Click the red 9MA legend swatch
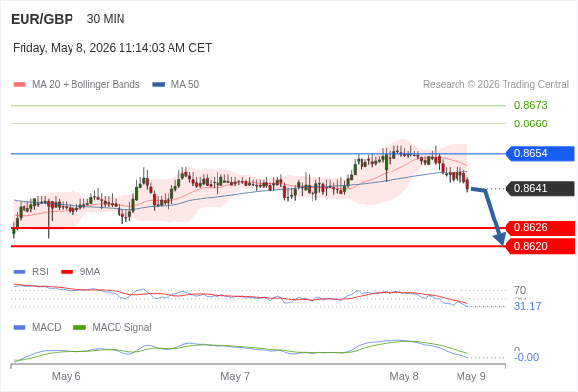Viewport: 578px width, 392px height. tap(67, 272)
